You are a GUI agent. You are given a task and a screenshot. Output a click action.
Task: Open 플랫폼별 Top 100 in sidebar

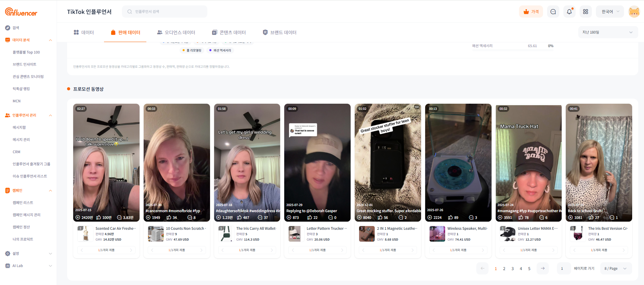click(x=26, y=52)
